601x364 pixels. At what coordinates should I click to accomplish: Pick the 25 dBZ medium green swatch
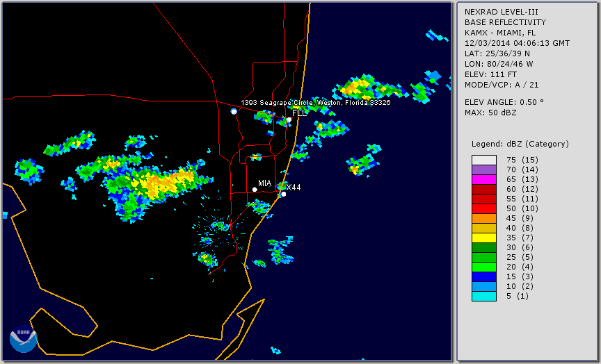483,258
